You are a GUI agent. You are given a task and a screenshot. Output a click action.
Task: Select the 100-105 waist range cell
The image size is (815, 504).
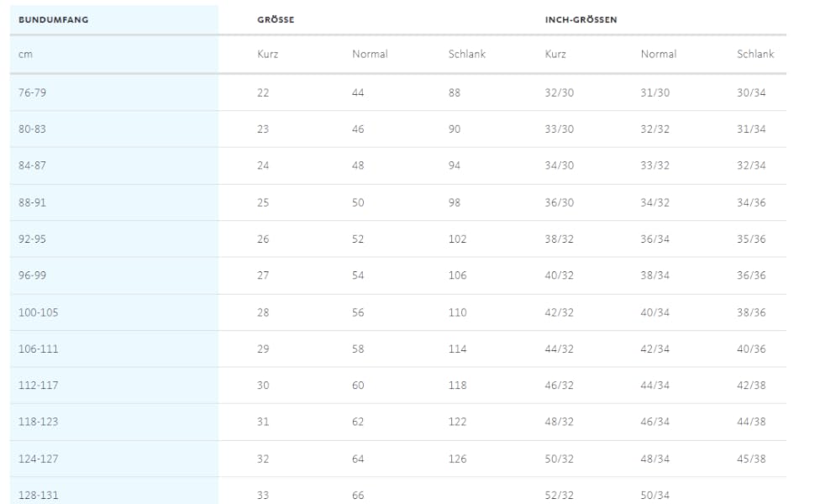click(38, 312)
